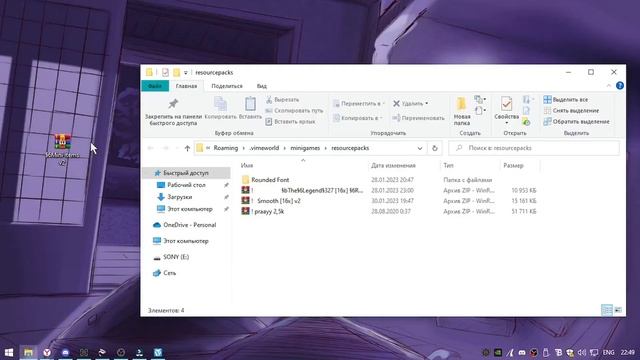
Task: Expand the Свойства dropdown arrow
Action: [507, 123]
